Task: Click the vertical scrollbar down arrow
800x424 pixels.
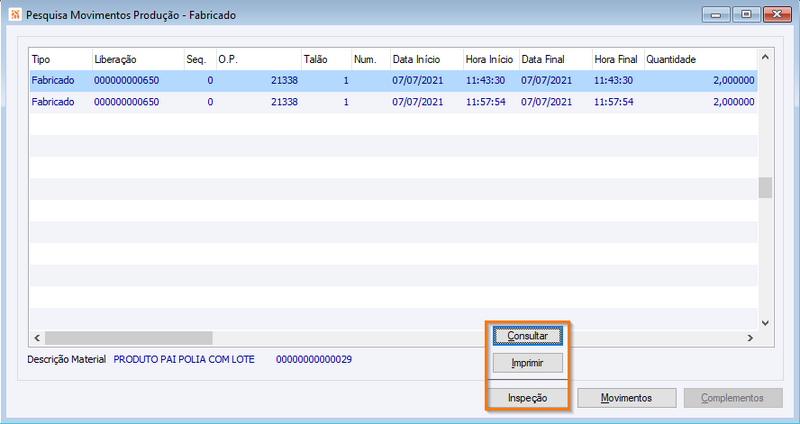Action: (765, 322)
